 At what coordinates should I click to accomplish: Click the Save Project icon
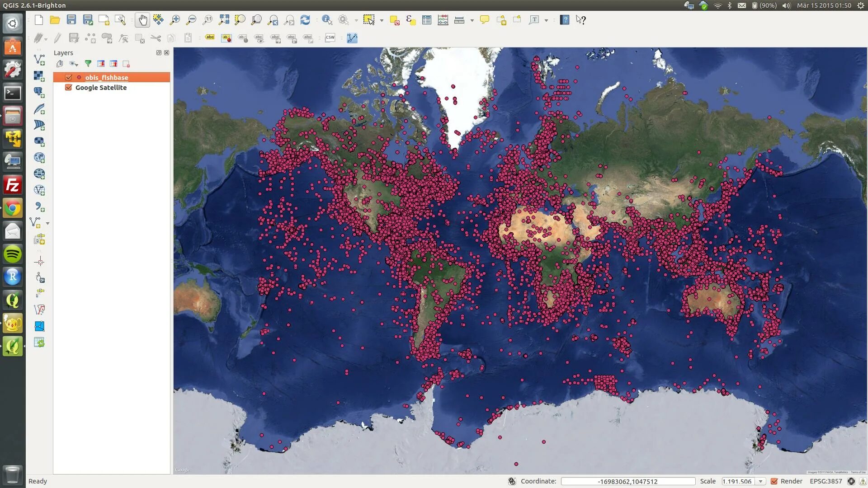click(x=71, y=20)
